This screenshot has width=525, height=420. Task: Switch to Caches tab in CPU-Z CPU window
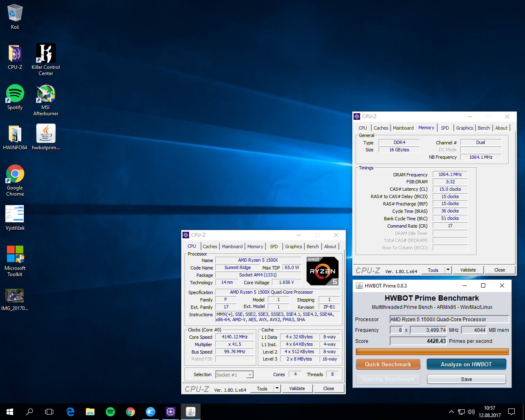coord(210,247)
